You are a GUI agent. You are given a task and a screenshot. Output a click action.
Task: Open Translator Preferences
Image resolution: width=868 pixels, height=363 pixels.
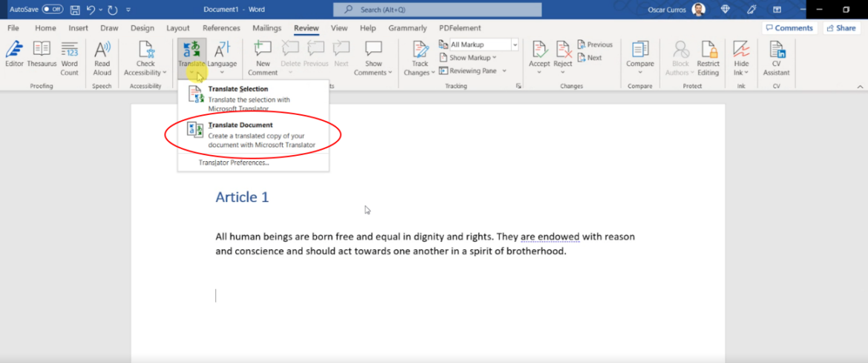234,163
